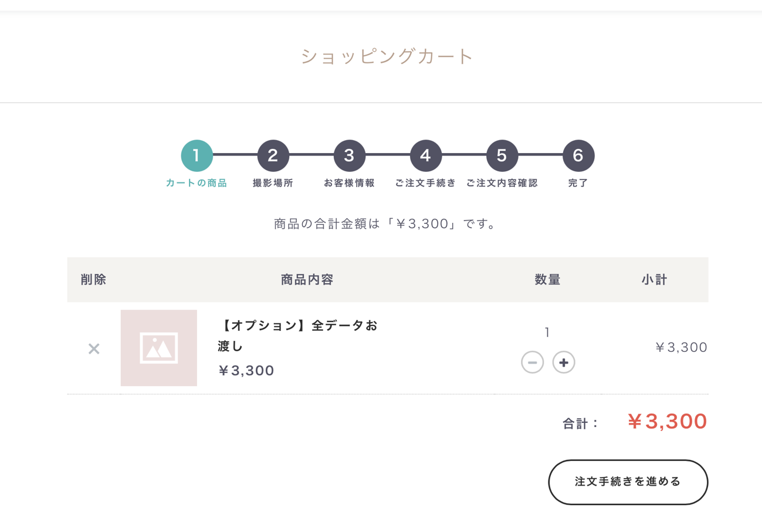Click the ショッピングカート page heading
Image resolution: width=762 pixels, height=532 pixels.
(x=387, y=56)
